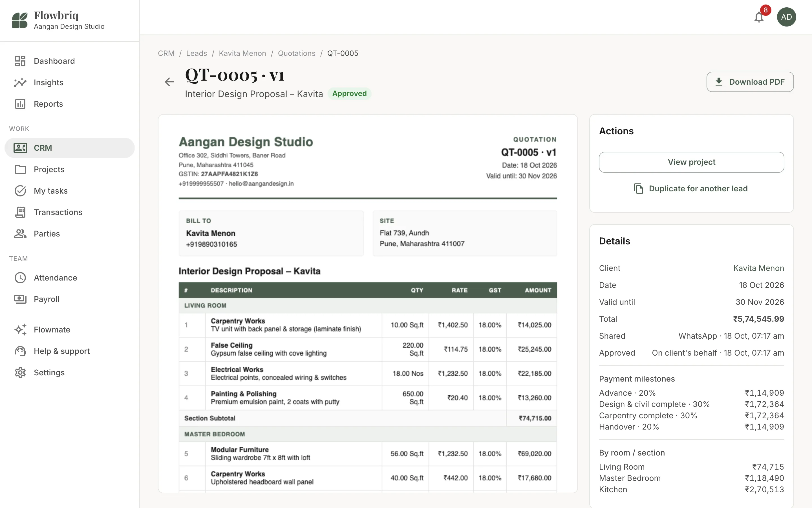Viewport: 812px width, 508px height.
Task: Open Insights sparkline icon
Action: click(20, 82)
